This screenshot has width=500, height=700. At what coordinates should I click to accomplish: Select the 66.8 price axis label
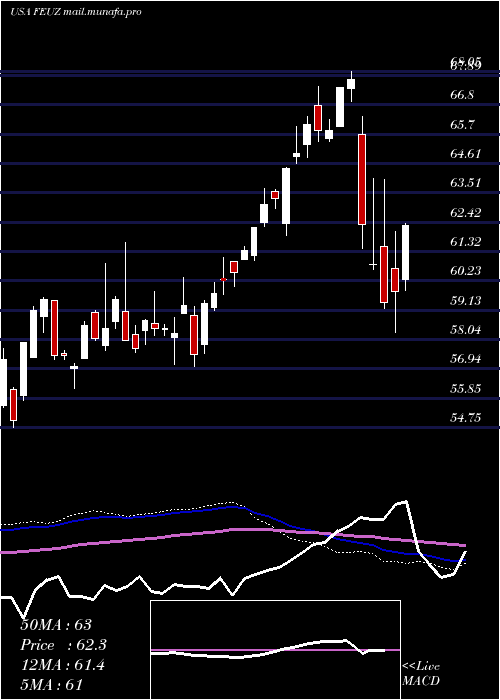pyautogui.click(x=462, y=95)
